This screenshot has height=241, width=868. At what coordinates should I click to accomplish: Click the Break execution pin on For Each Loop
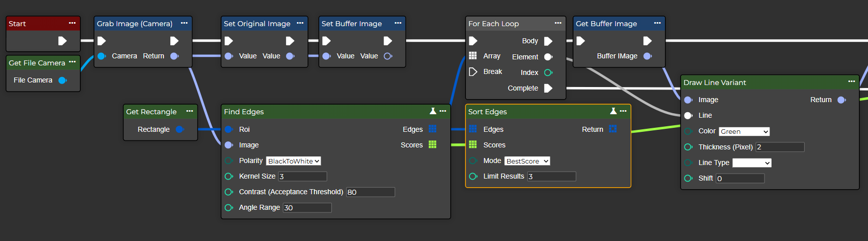(x=473, y=71)
